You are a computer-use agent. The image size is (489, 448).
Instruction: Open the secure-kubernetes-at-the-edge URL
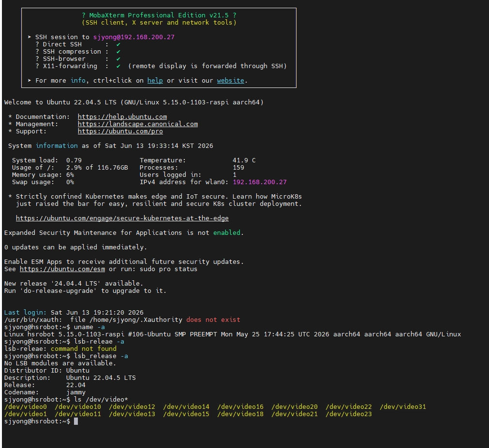(x=122, y=218)
